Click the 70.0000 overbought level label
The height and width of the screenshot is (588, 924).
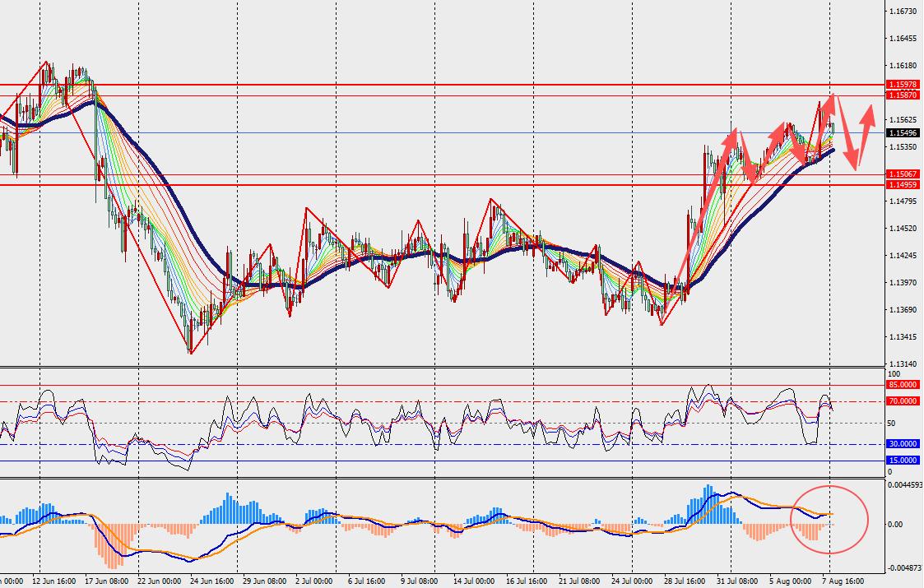click(903, 401)
